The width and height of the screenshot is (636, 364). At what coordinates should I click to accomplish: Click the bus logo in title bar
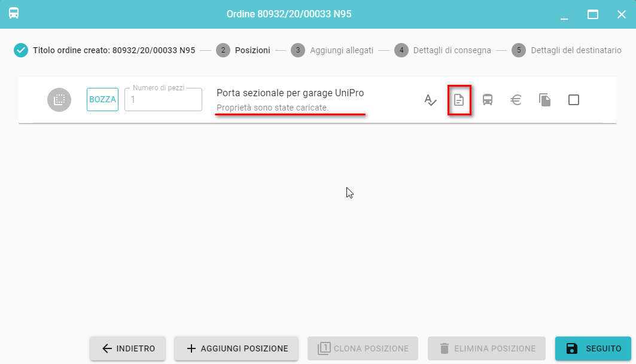(x=14, y=13)
